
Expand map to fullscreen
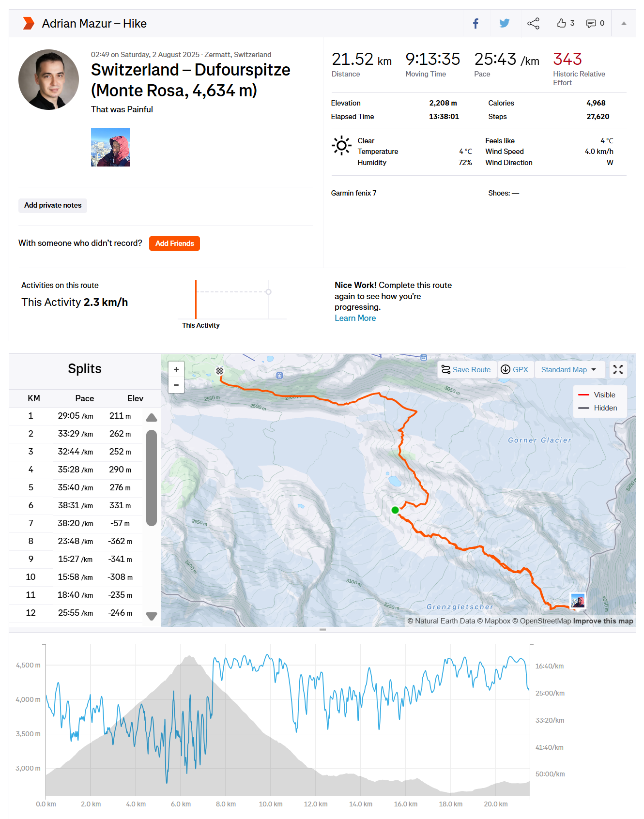pyautogui.click(x=618, y=370)
